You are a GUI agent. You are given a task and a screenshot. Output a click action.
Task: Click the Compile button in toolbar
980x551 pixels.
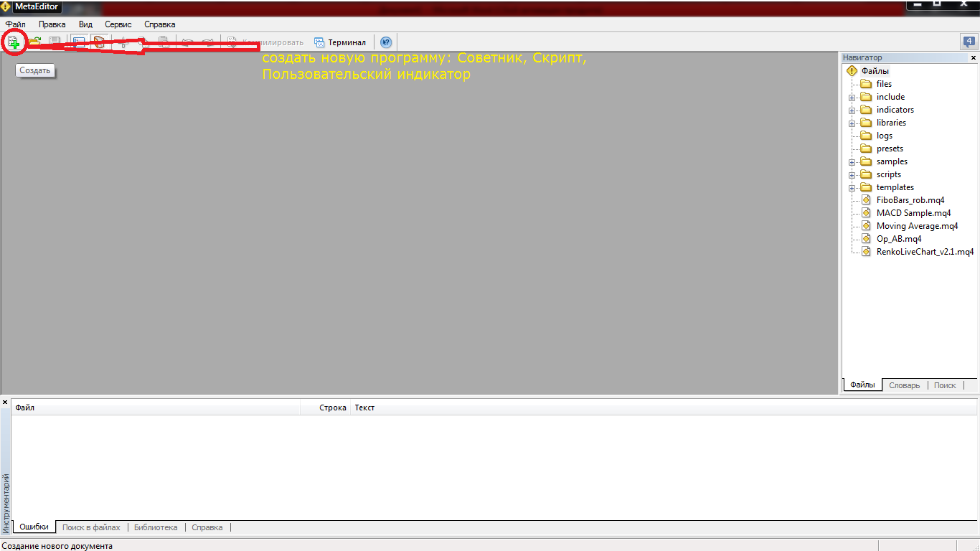pyautogui.click(x=265, y=42)
